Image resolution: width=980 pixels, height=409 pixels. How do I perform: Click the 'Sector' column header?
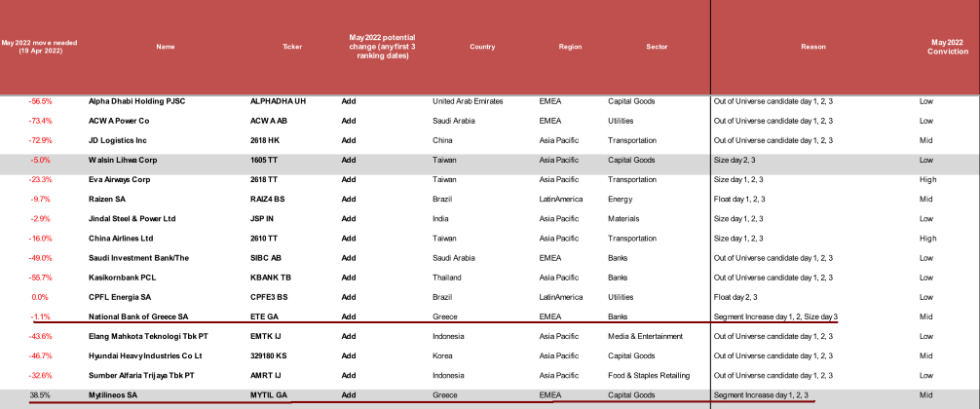tap(657, 47)
